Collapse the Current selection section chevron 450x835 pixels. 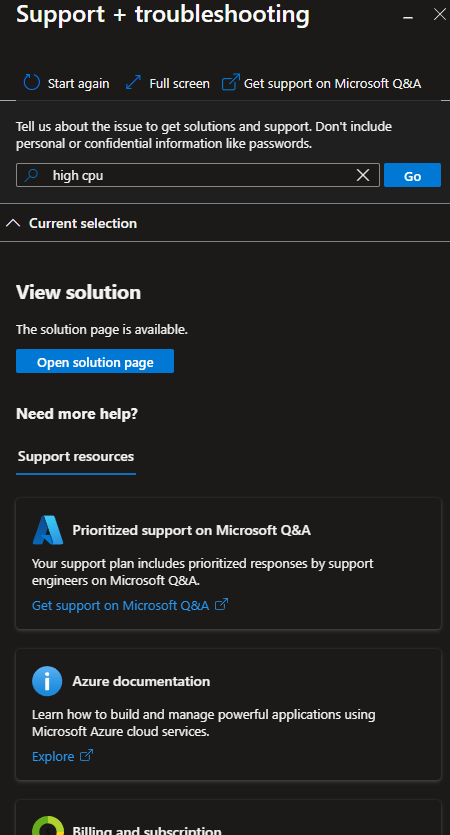pyautogui.click(x=13, y=223)
